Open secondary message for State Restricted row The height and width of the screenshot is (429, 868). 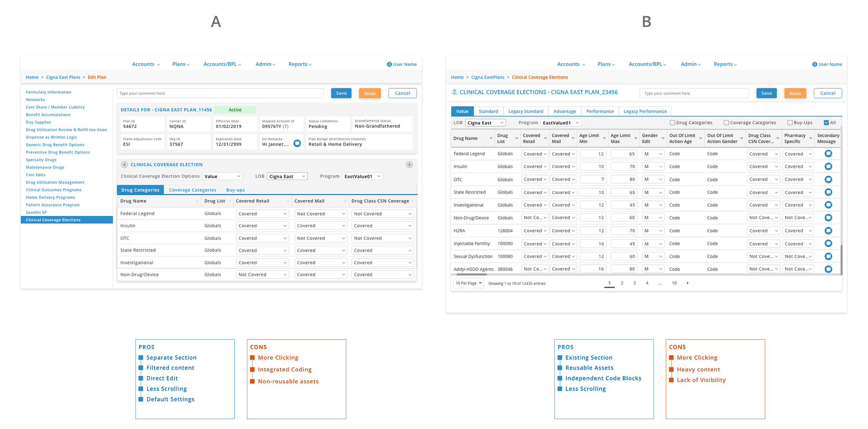828,192
